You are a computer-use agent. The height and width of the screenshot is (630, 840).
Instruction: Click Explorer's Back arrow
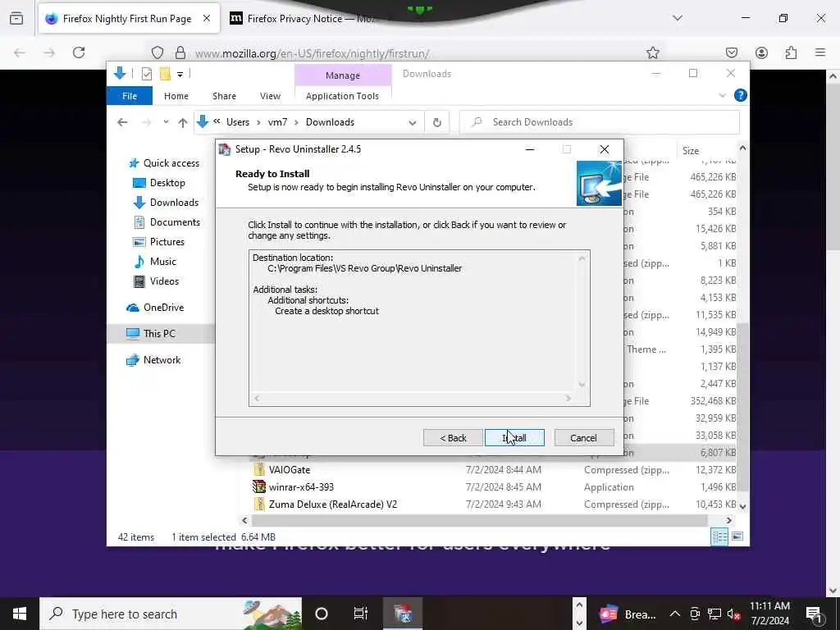123,123
